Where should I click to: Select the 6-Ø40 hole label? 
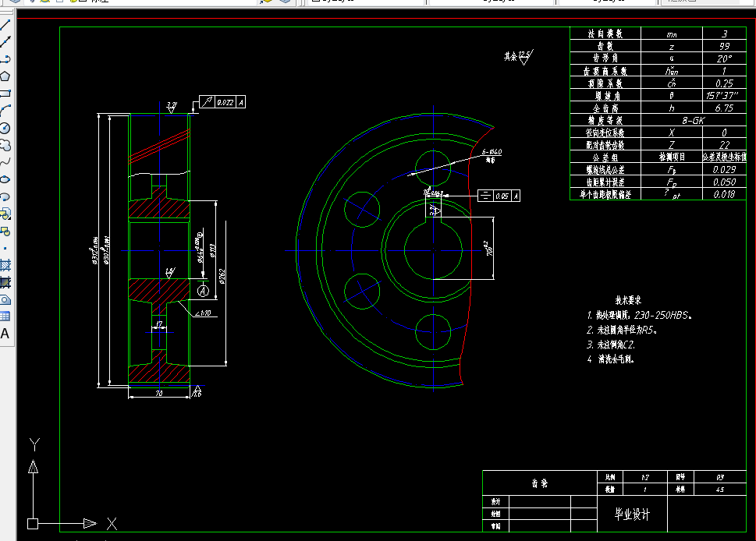coord(492,152)
